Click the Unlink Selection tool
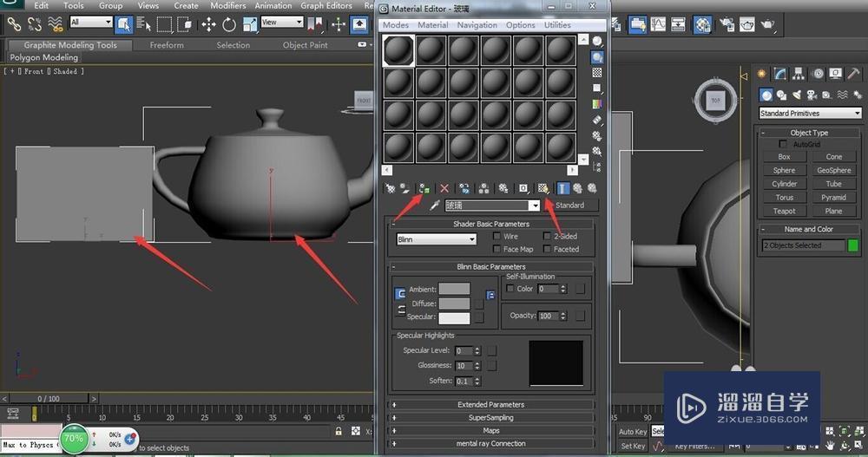Image resolution: width=868 pixels, height=457 pixels. point(35,23)
